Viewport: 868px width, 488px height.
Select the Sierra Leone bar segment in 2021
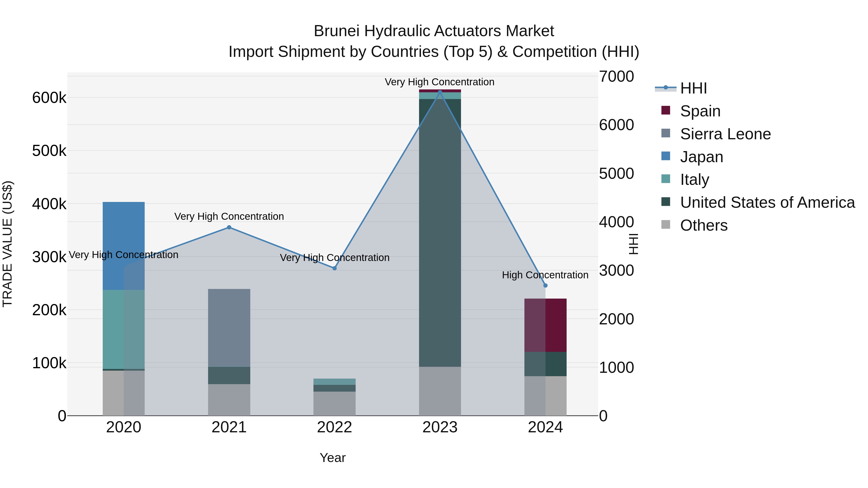click(229, 328)
